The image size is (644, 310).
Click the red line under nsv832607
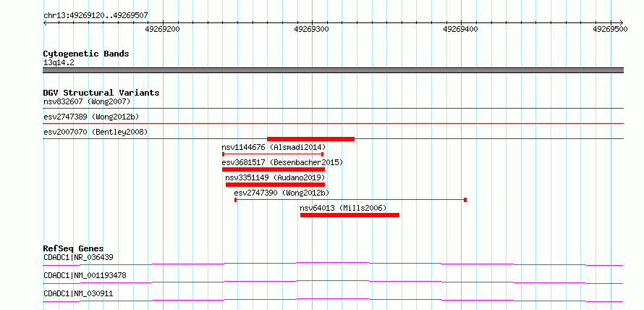pyautogui.click(x=333, y=108)
